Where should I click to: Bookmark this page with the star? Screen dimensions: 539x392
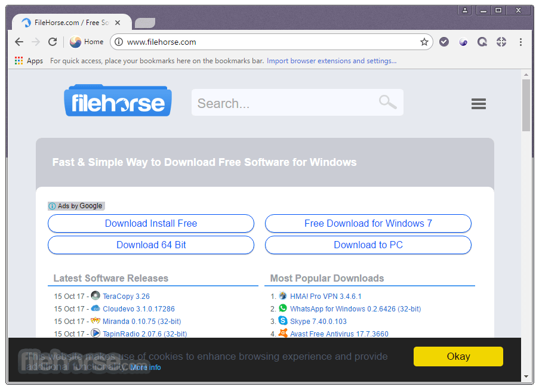[x=424, y=42]
